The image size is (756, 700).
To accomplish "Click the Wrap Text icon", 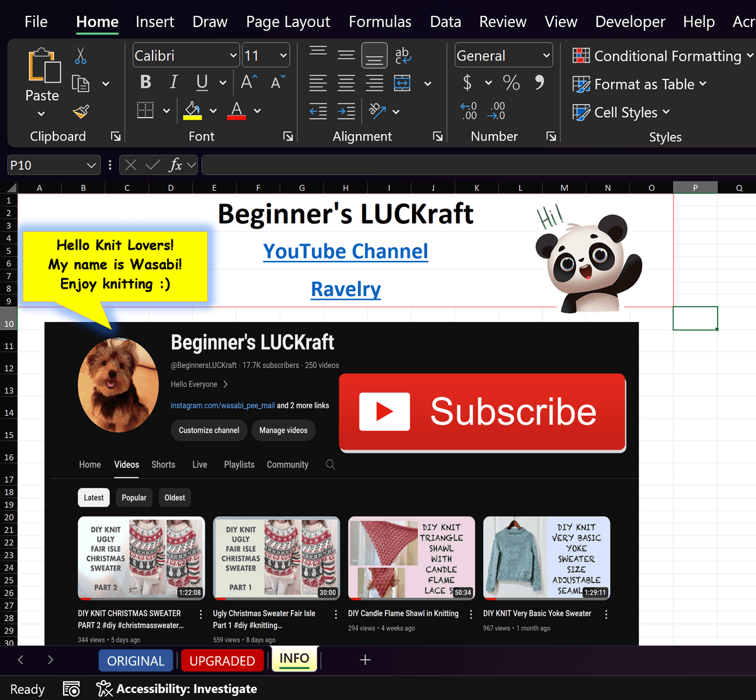I will [402, 56].
